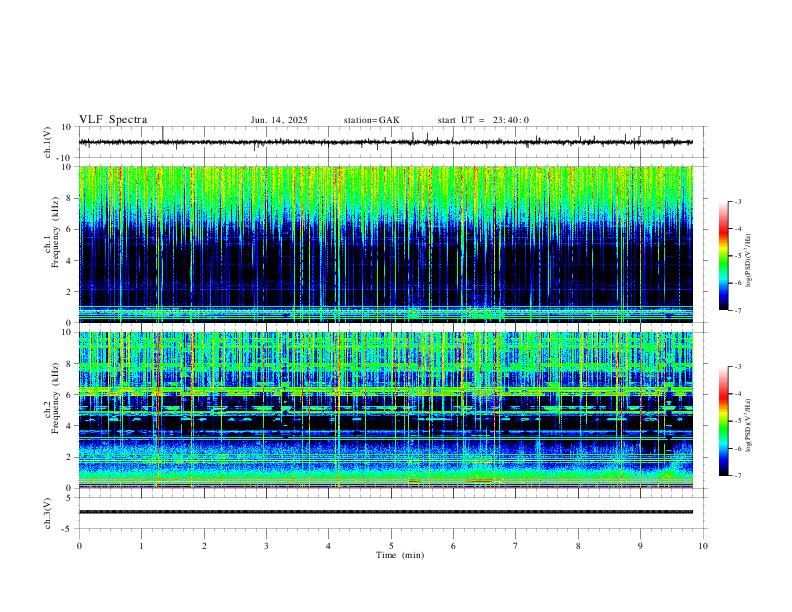
Task: Click the upper PSD color scale bar
Action: tap(724, 256)
